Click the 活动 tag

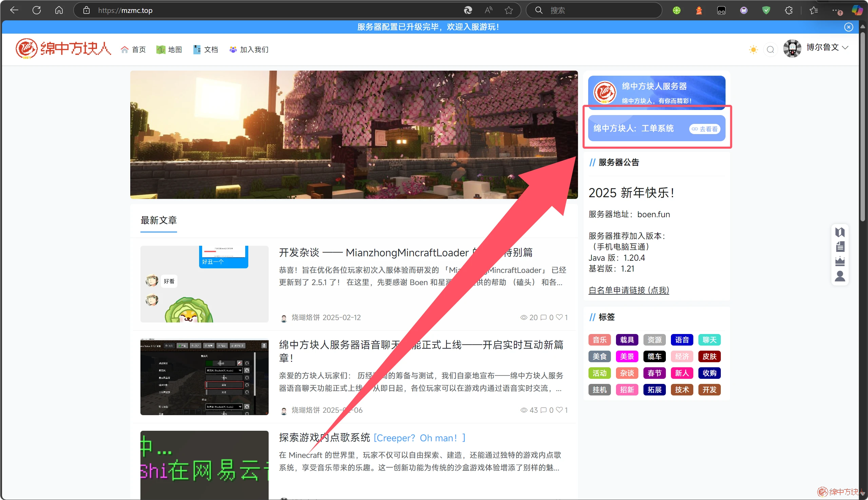pos(599,373)
